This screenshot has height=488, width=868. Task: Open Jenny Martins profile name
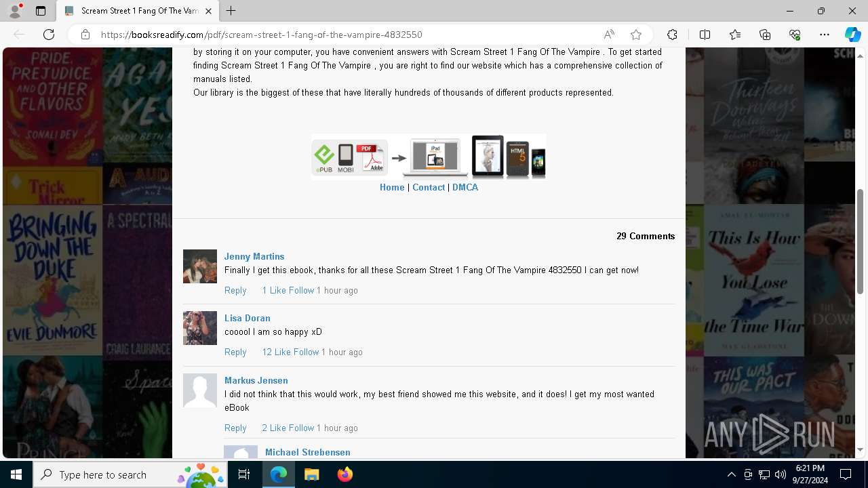click(254, 256)
